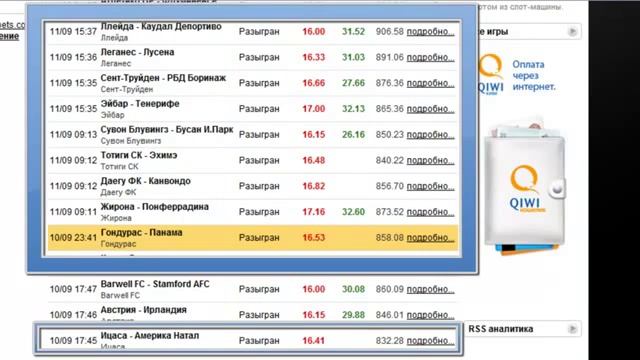Click the green payout 27.66
The height and width of the screenshot is (360, 640).
pyautogui.click(x=353, y=83)
